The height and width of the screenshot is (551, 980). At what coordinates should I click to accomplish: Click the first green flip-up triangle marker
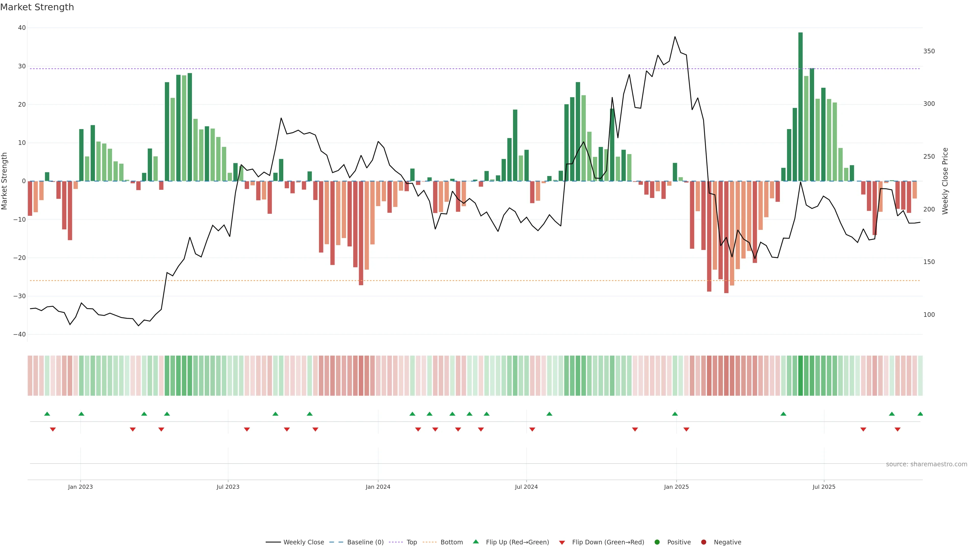point(47,414)
